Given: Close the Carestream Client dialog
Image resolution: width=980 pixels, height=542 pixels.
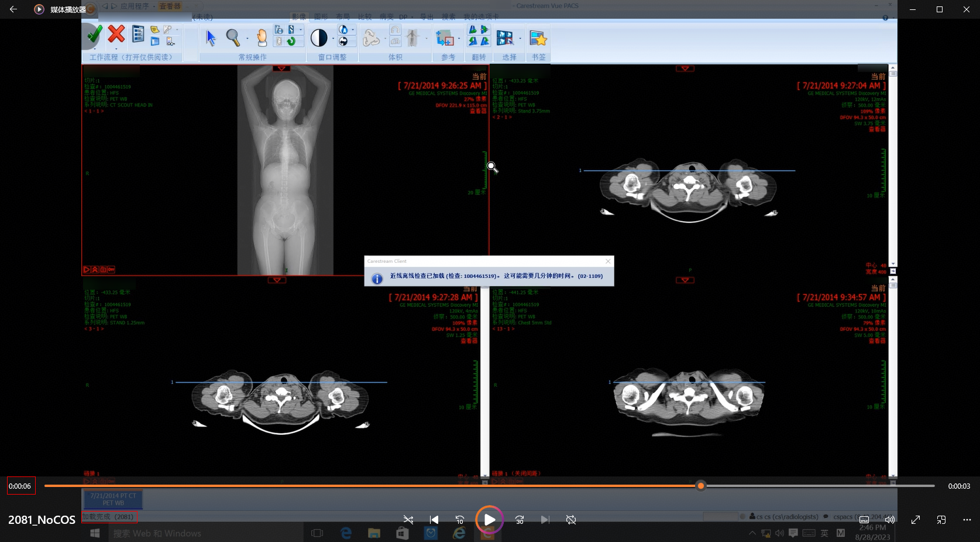Looking at the screenshot, I should (x=608, y=261).
